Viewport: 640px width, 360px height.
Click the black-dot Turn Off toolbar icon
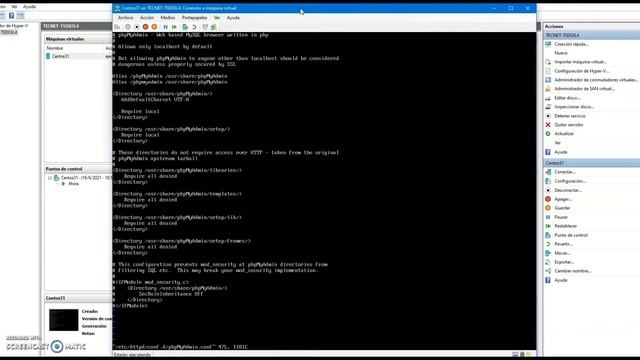(x=137, y=27)
